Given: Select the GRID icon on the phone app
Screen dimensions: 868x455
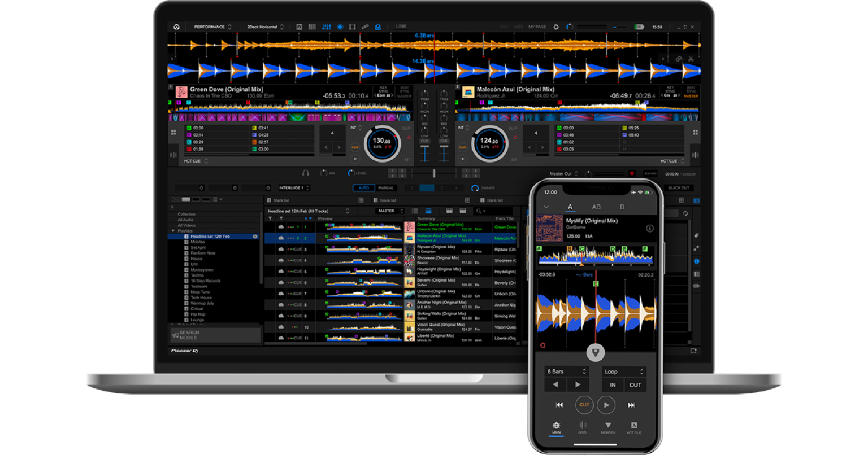Looking at the screenshot, I should point(582,426).
